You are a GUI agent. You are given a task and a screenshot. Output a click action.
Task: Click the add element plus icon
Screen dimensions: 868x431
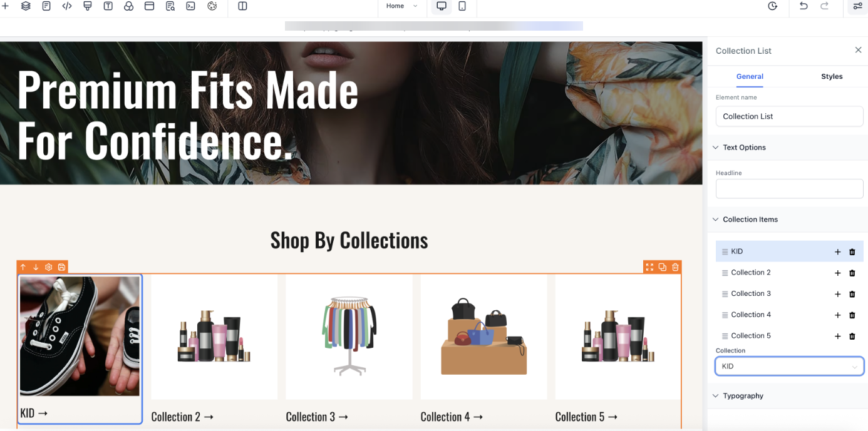[x=5, y=6]
